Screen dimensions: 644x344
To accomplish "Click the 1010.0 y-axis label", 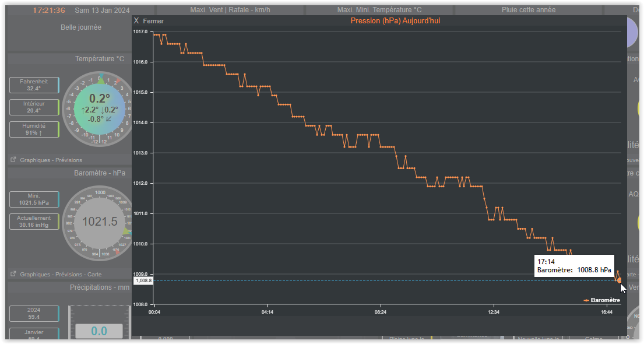I will (140, 244).
